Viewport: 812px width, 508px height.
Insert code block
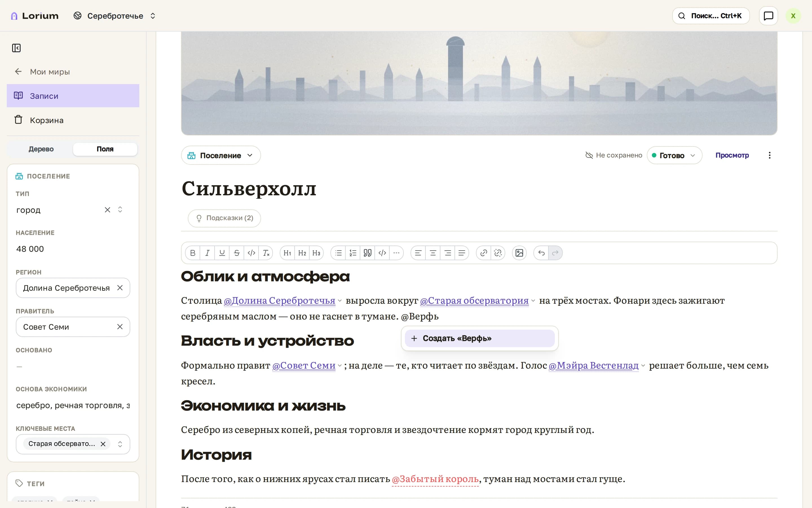coord(382,253)
